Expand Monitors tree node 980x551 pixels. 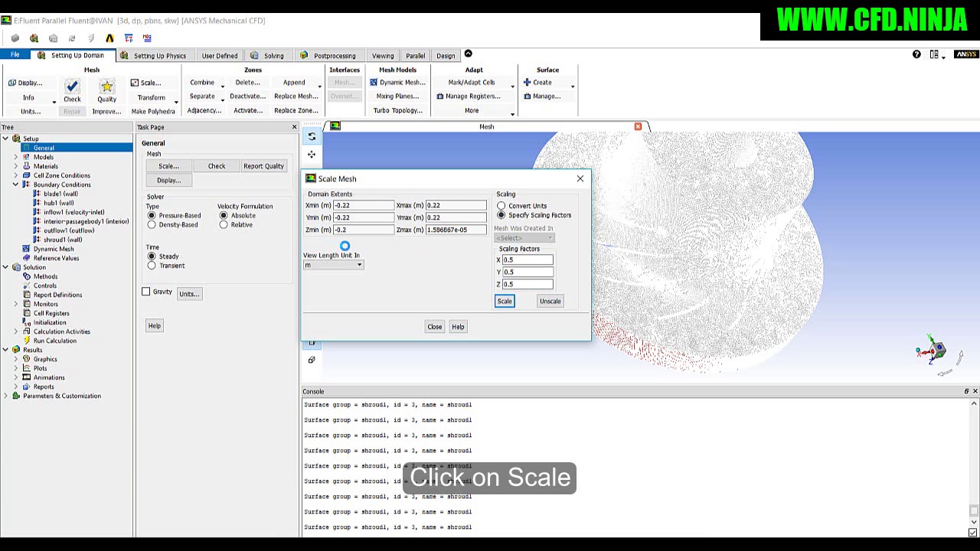(x=15, y=304)
